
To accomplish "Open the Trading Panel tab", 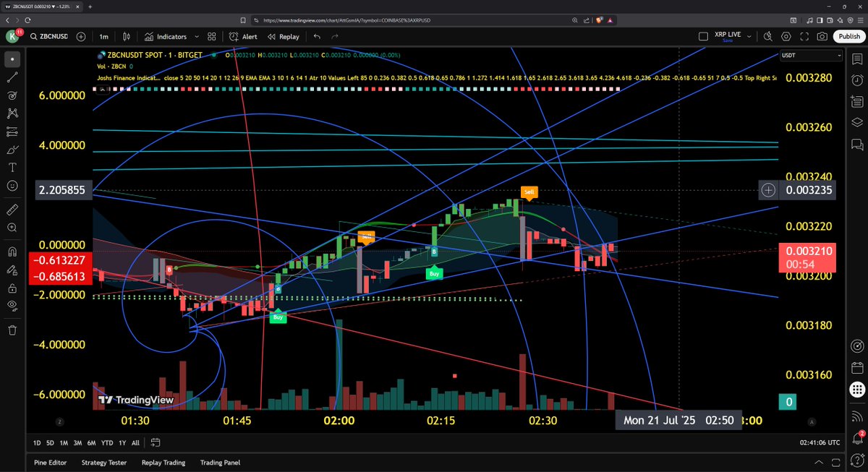I will [220, 463].
